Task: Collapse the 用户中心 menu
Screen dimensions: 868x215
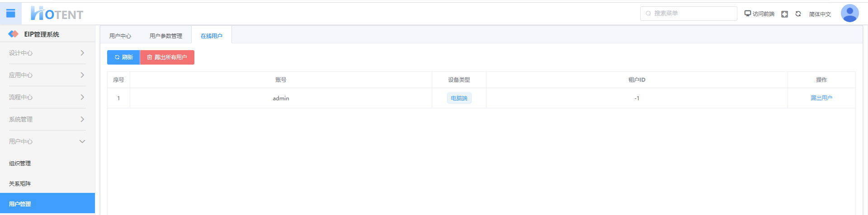Action: [x=47, y=141]
